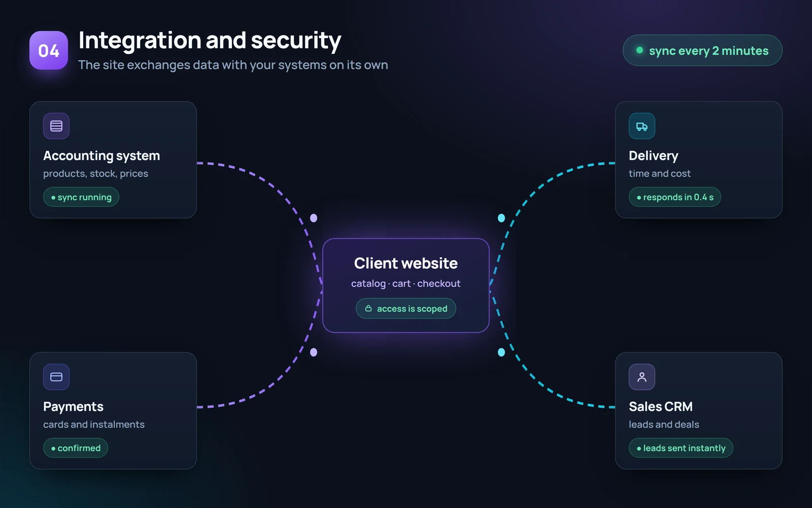Click the upper cyan connector dot
This screenshot has height=508, width=812.
tap(501, 218)
